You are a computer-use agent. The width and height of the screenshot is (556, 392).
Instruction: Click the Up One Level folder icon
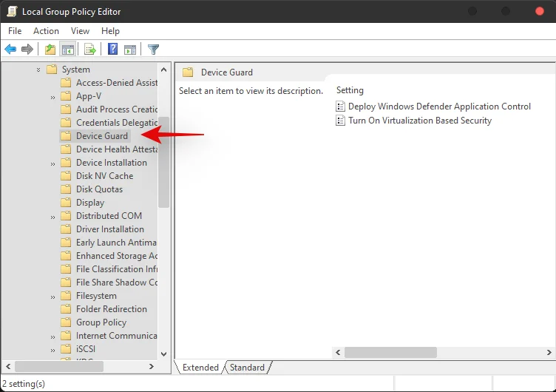50,50
